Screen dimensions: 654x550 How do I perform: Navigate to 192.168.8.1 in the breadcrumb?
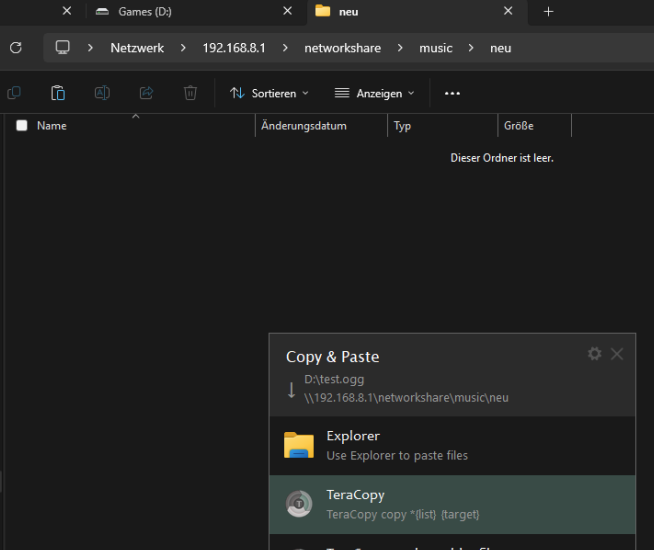(x=234, y=48)
